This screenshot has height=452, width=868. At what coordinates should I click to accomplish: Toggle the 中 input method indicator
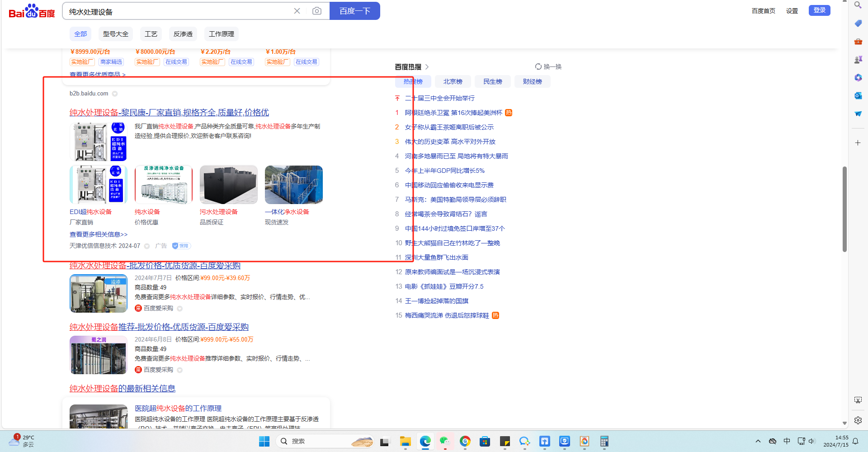[x=787, y=441]
